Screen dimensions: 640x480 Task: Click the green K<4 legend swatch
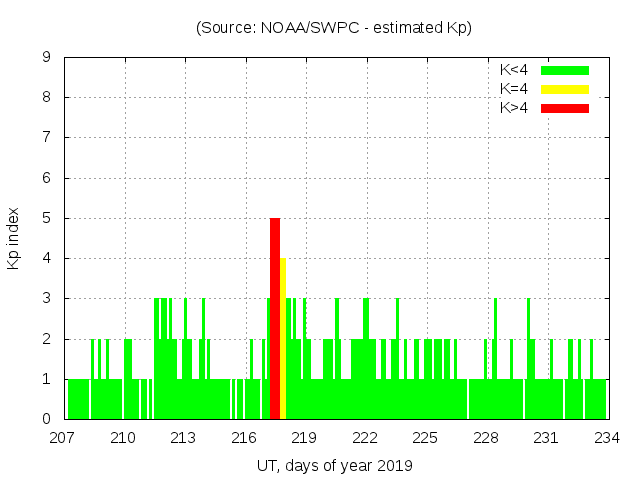point(565,70)
